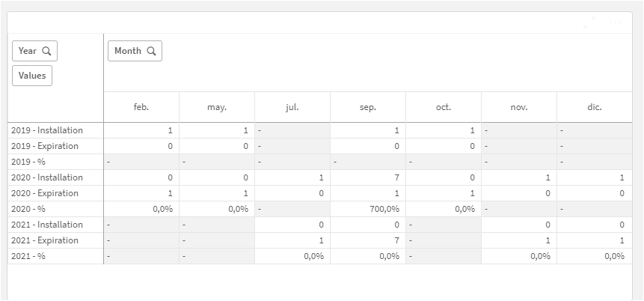Viewport: 644px width, 301px height.
Task: Select the 2019 - Installation row label
Action: (47, 130)
